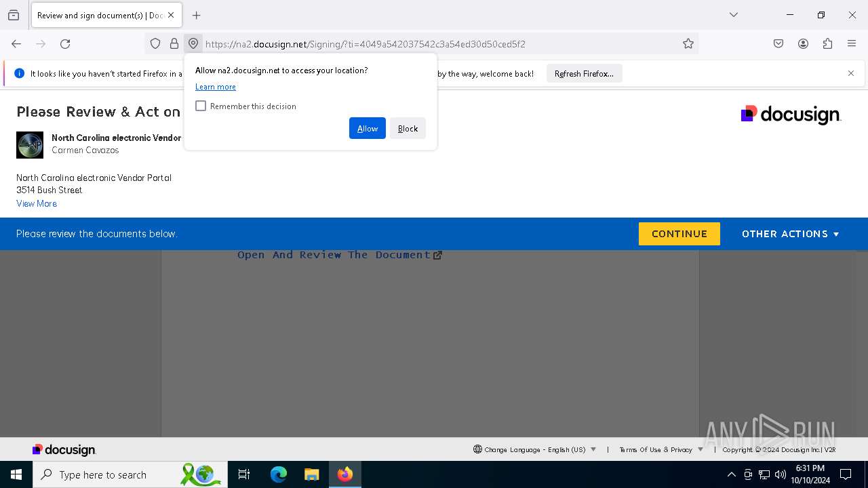This screenshot has height=488, width=868.
Task: Check Remember this decision
Action: [201, 106]
